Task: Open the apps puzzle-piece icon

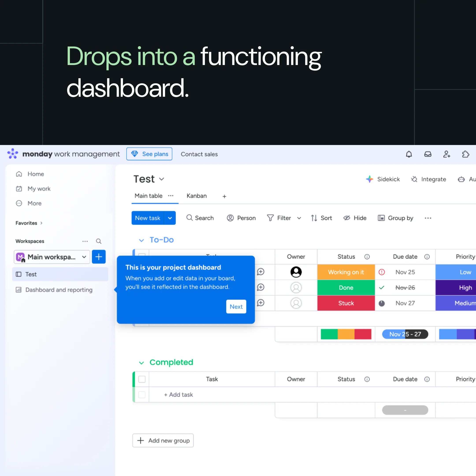Action: pyautogui.click(x=465, y=154)
